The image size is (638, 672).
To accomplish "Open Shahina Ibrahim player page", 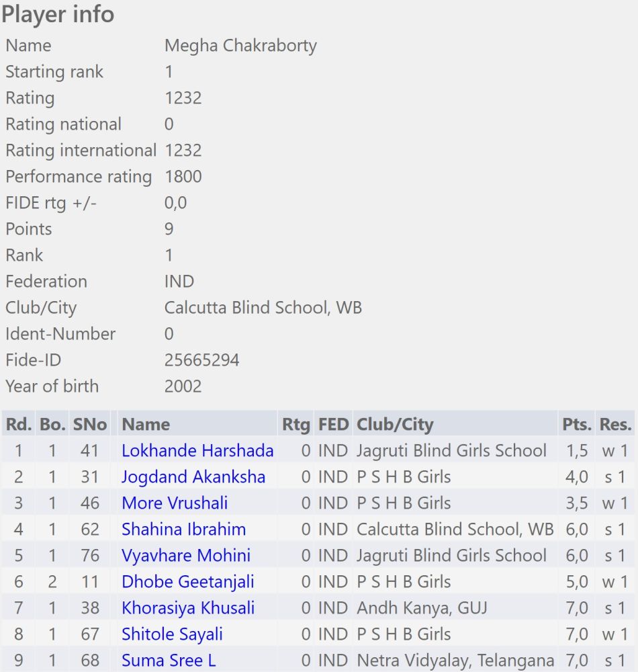I will (x=183, y=529).
